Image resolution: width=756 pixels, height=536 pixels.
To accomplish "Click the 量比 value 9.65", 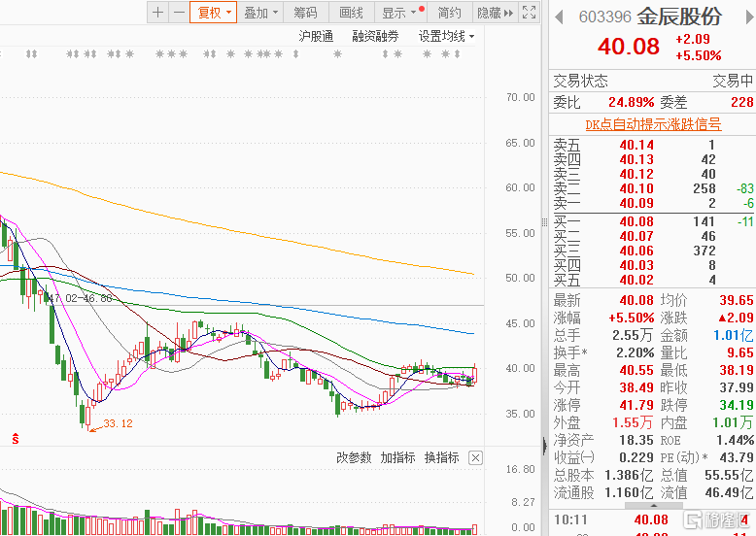I will [x=740, y=352].
